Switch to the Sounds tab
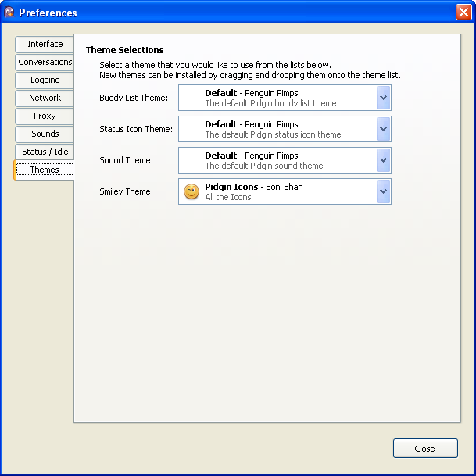This screenshot has width=476, height=476. pyautogui.click(x=45, y=134)
